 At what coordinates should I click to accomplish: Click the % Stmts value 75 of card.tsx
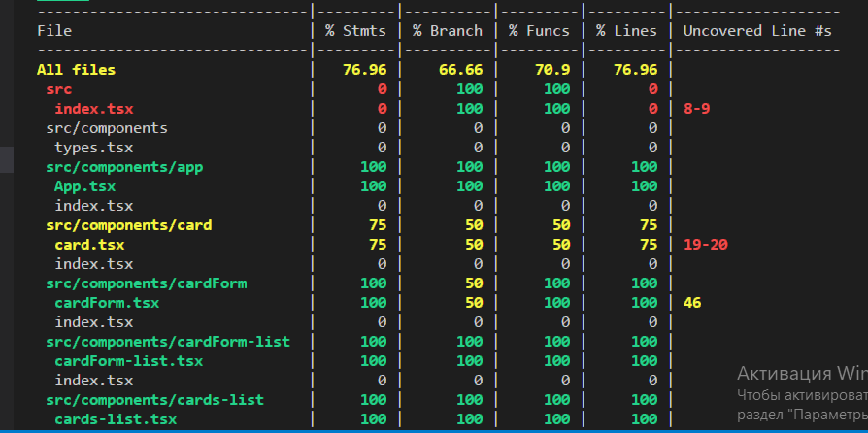click(378, 245)
